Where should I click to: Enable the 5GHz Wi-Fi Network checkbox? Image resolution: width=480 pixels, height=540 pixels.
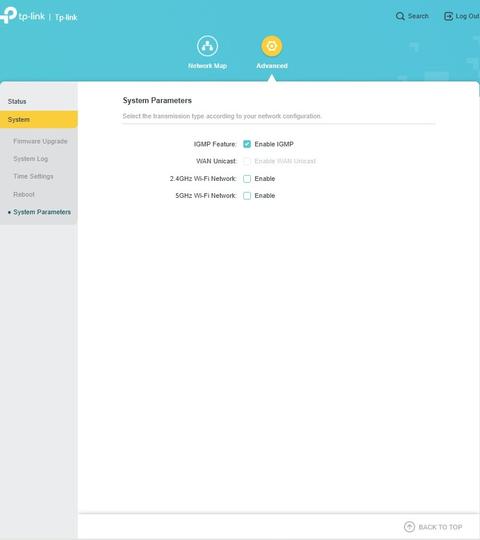247,196
